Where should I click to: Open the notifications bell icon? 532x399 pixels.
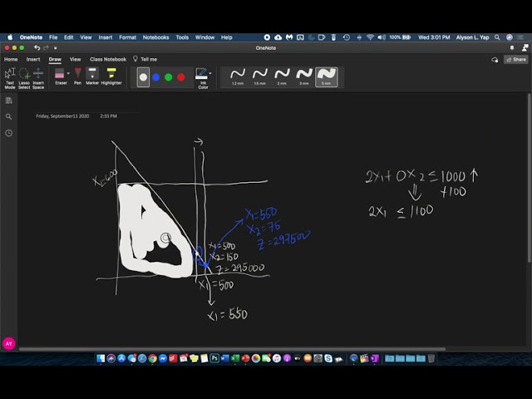512,48
